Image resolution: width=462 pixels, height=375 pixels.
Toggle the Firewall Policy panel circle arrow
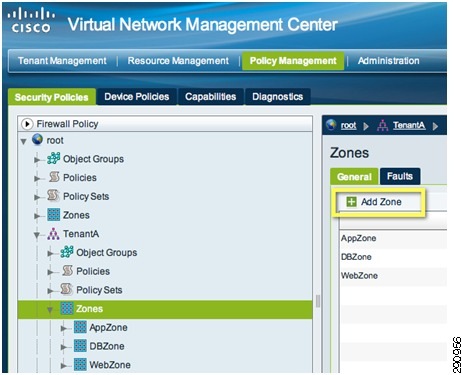click(27, 124)
